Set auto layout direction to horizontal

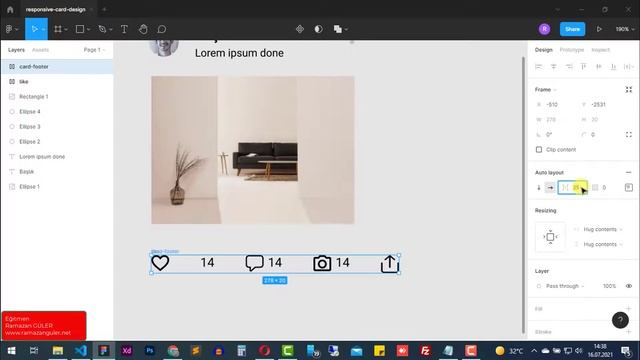(x=550, y=188)
